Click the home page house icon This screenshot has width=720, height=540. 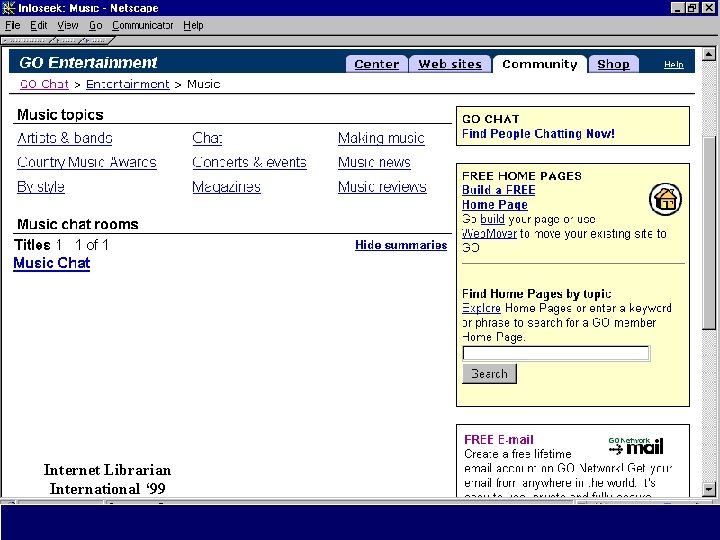click(665, 199)
